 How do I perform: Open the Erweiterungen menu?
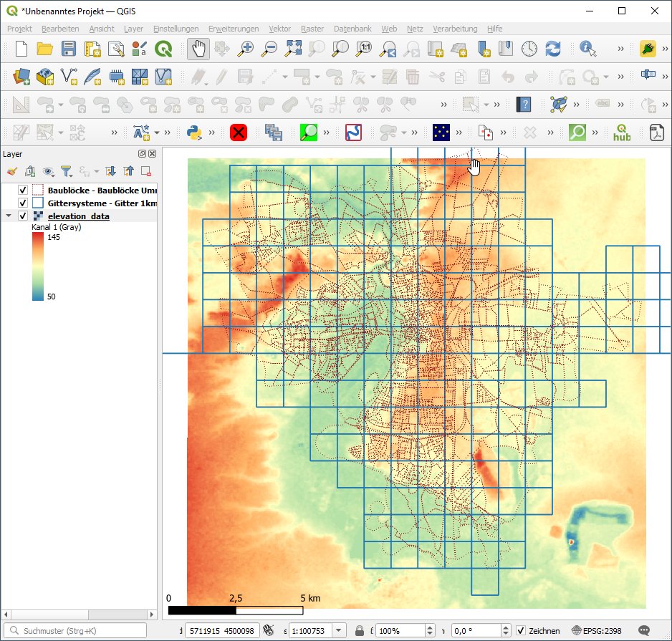234,29
